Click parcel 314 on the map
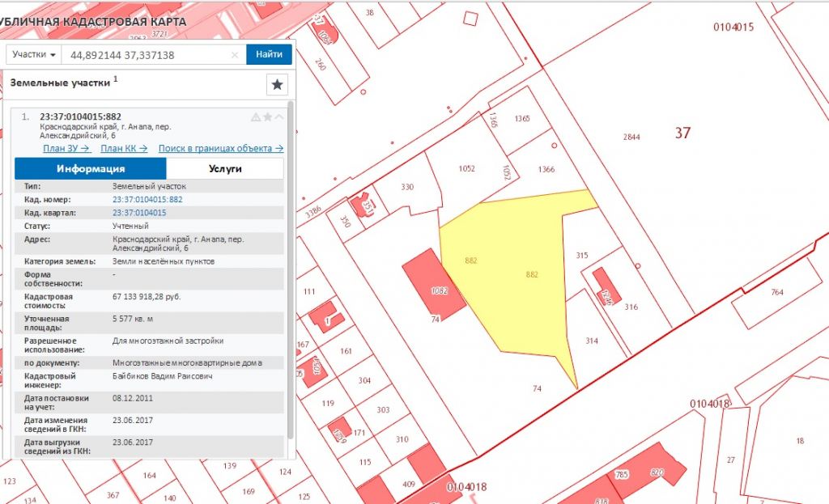 pyautogui.click(x=592, y=341)
